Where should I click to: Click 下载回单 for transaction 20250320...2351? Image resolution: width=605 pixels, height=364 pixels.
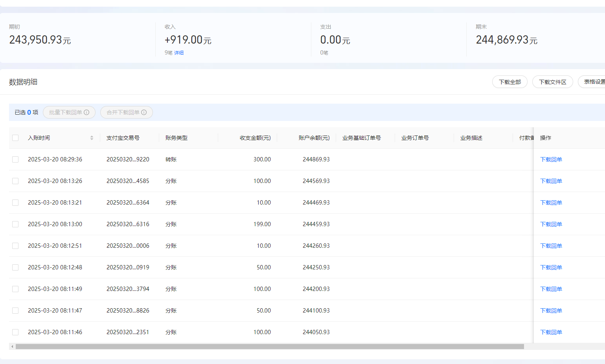point(551,332)
